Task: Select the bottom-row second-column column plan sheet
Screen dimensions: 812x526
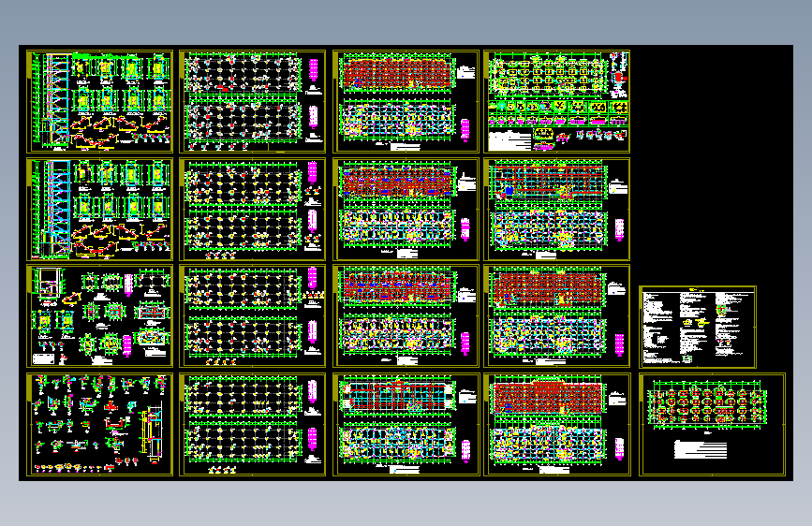Action: pos(252,424)
